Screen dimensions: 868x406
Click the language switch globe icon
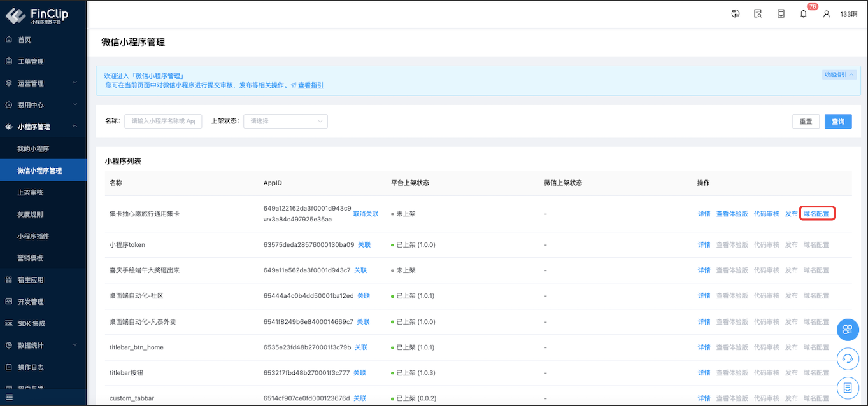pyautogui.click(x=736, y=13)
